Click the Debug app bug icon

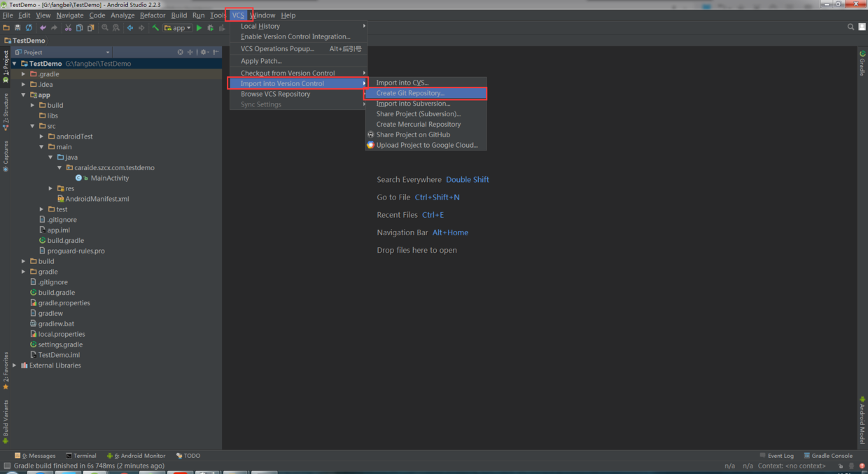[210, 28]
